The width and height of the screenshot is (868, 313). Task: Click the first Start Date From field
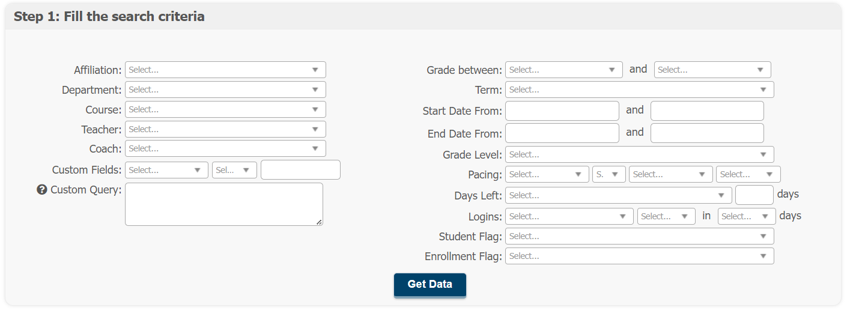coord(562,111)
